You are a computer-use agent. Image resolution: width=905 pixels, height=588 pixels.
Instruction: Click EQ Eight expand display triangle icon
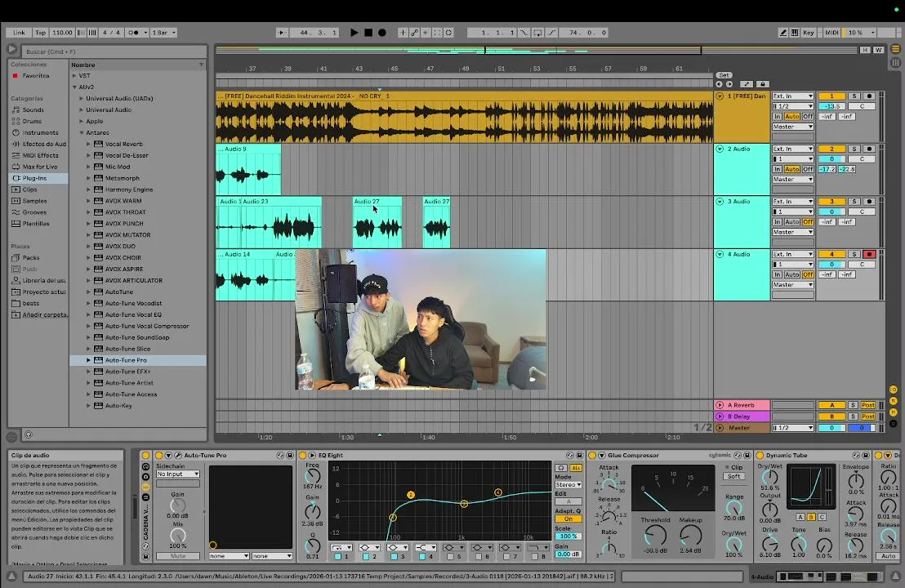[x=312, y=455]
